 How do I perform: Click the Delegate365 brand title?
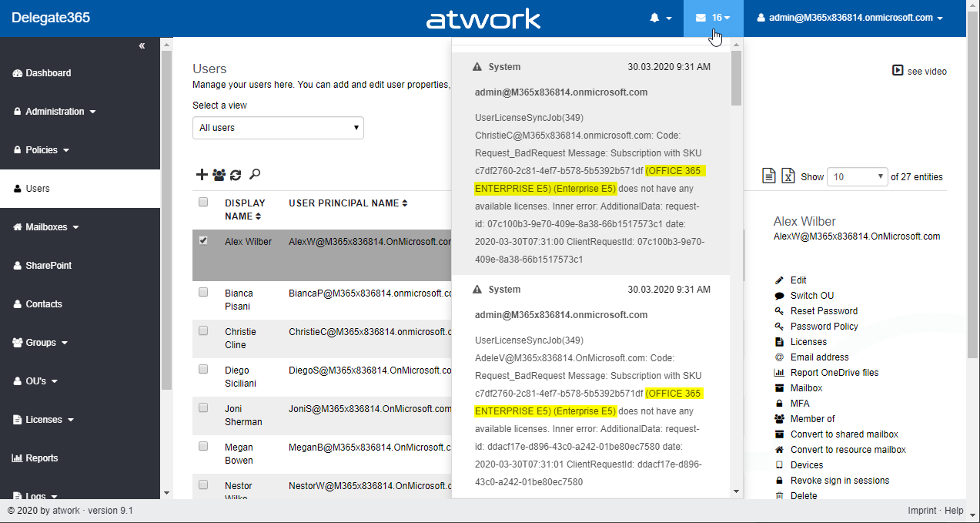click(x=51, y=18)
